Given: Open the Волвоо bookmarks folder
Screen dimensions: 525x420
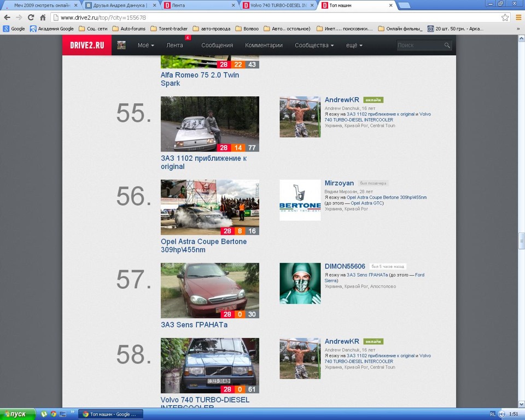Looking at the screenshot, I should (x=247, y=29).
